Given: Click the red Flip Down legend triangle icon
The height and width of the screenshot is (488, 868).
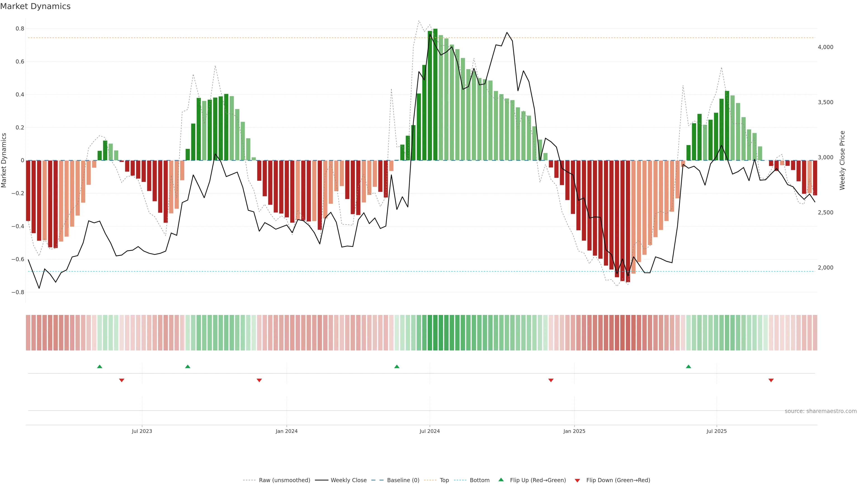Looking at the screenshot, I should tap(577, 481).
